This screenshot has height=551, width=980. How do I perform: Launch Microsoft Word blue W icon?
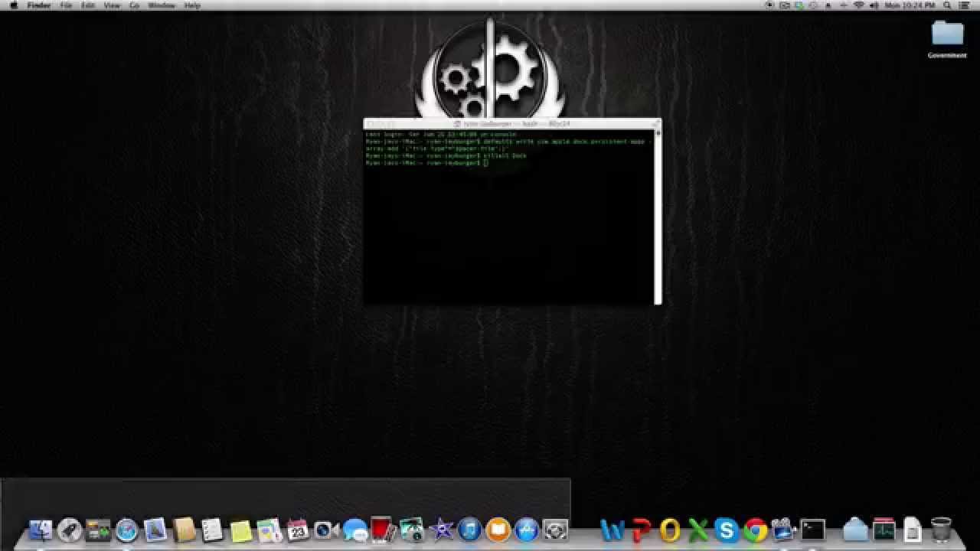tap(612, 530)
